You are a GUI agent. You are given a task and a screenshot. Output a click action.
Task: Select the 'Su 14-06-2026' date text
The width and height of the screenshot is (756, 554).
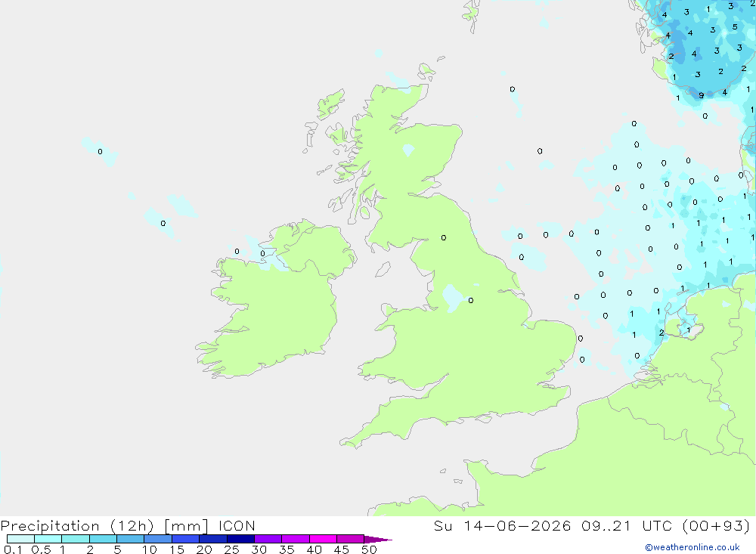tap(502, 526)
